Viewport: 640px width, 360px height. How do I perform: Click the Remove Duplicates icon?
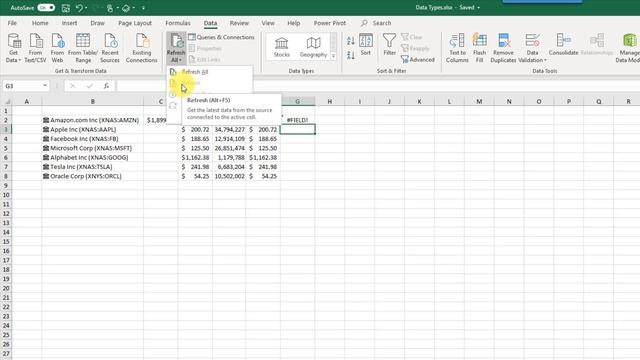click(503, 48)
